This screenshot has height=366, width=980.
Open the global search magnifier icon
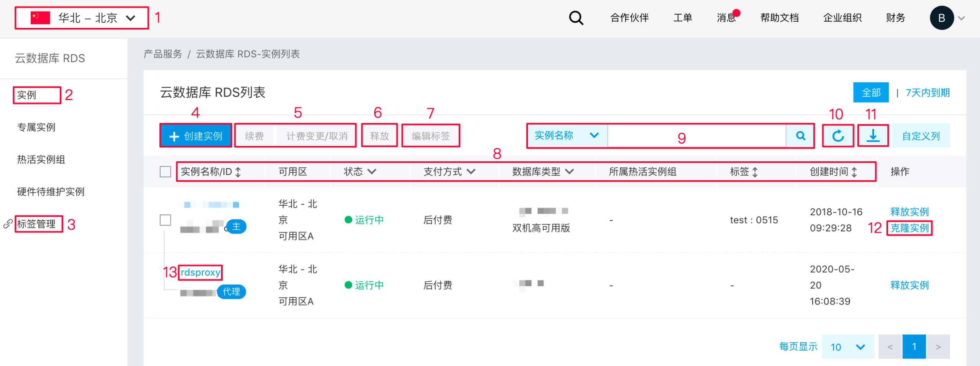click(x=576, y=18)
